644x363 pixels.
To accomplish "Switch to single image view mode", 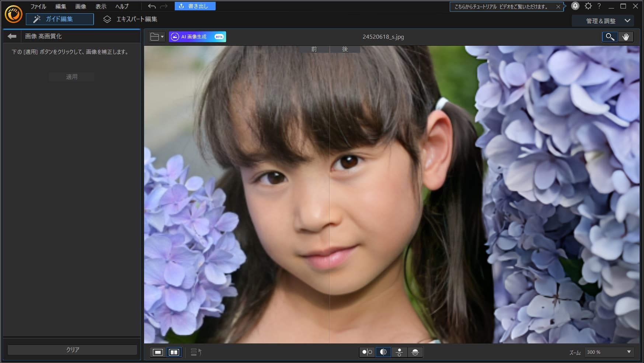I will point(158,352).
